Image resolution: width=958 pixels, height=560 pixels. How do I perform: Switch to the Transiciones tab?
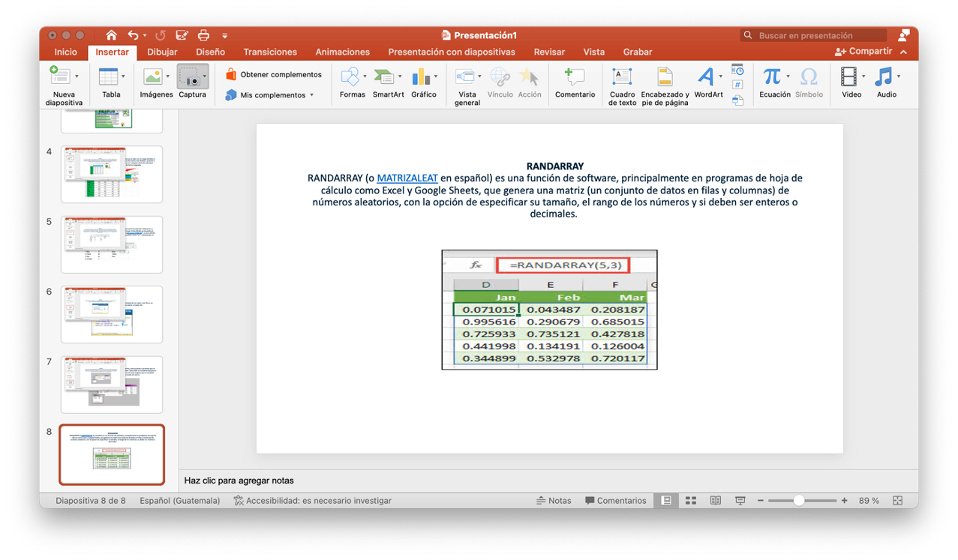(x=270, y=52)
